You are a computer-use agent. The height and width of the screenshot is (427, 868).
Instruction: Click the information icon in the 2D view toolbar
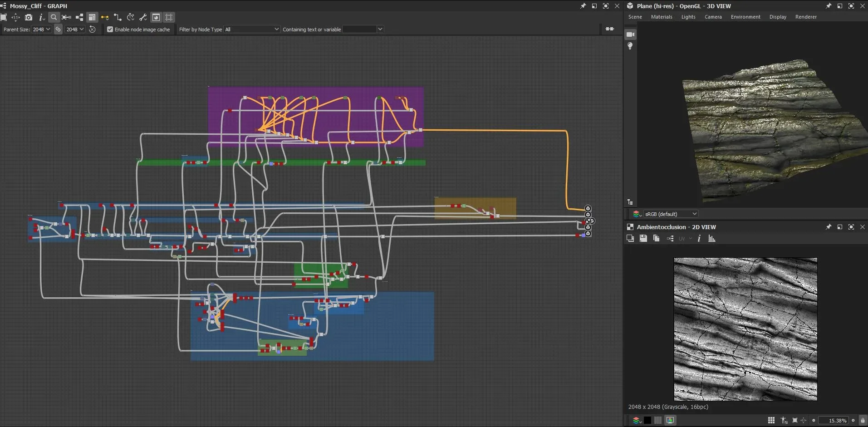coord(699,238)
